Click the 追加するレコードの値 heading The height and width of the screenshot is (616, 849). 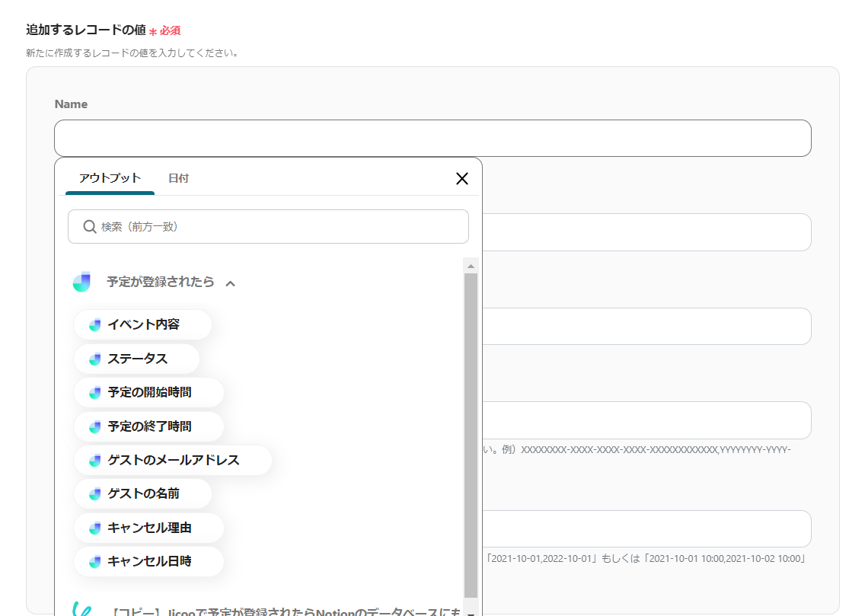(x=86, y=30)
